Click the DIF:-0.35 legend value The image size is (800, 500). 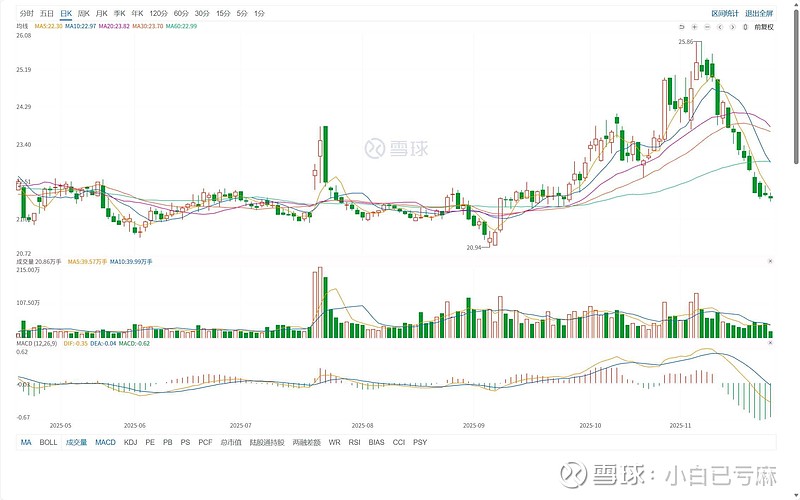[76, 343]
